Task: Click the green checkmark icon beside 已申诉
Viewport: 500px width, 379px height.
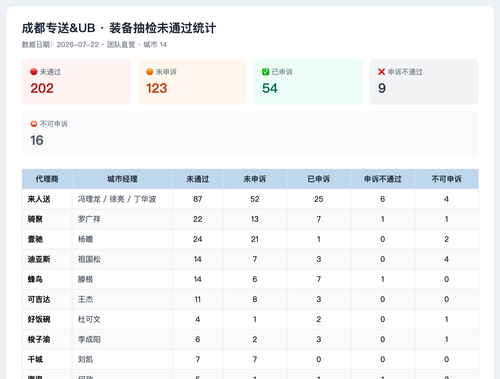Action: [266, 72]
